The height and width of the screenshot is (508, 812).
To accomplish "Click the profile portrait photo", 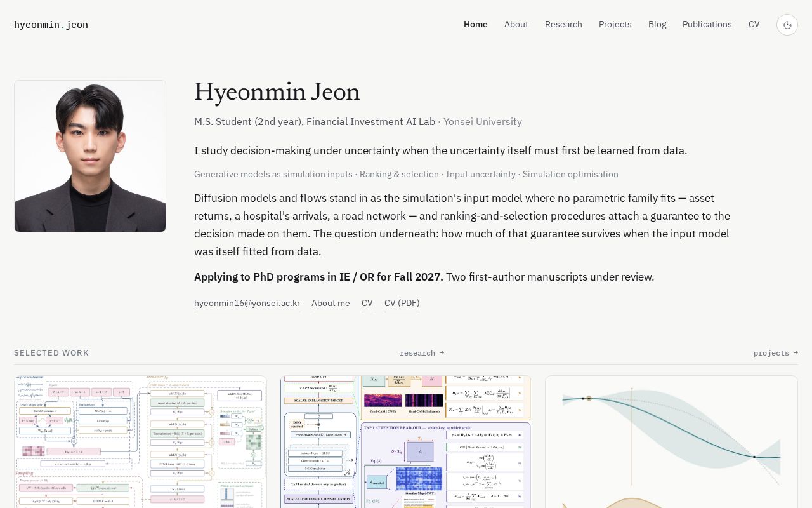I will 90,156.
